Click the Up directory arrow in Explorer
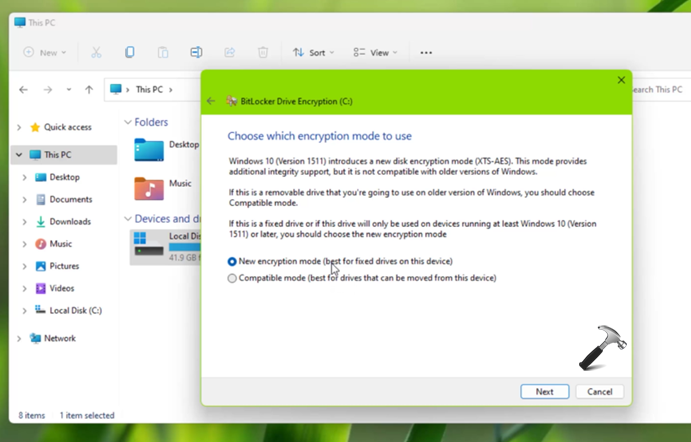The height and width of the screenshot is (442, 691). click(89, 90)
